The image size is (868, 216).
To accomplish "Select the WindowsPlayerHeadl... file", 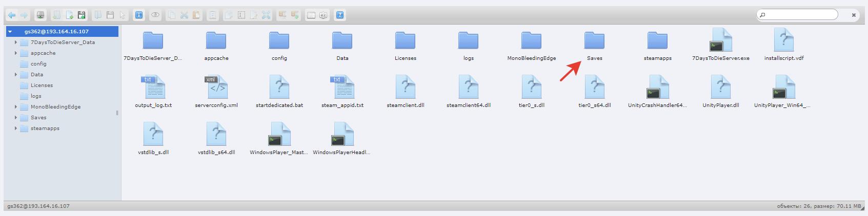I will pyautogui.click(x=342, y=139).
